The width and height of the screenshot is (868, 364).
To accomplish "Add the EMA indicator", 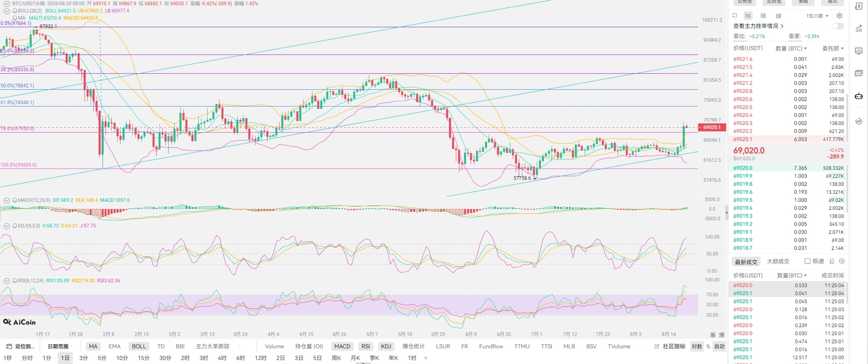I will coord(114,346).
